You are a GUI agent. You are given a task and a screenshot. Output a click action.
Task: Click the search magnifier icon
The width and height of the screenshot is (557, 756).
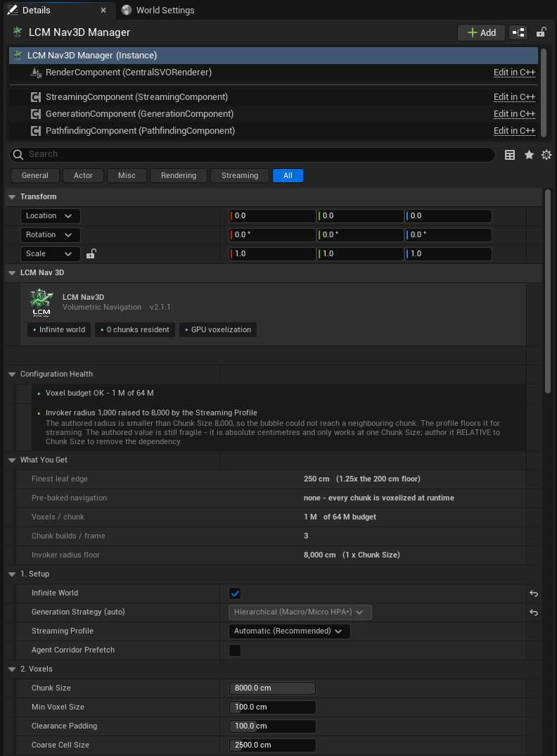[x=18, y=154]
